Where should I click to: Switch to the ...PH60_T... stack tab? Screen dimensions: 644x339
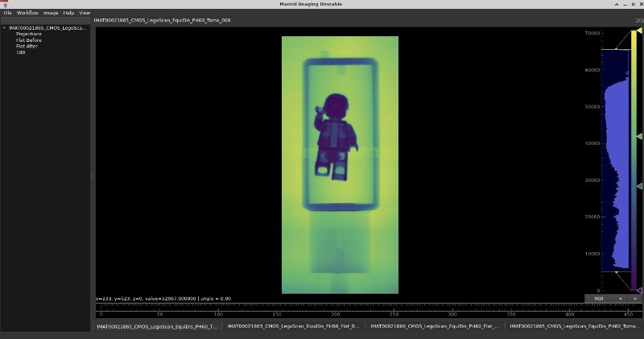click(157, 326)
